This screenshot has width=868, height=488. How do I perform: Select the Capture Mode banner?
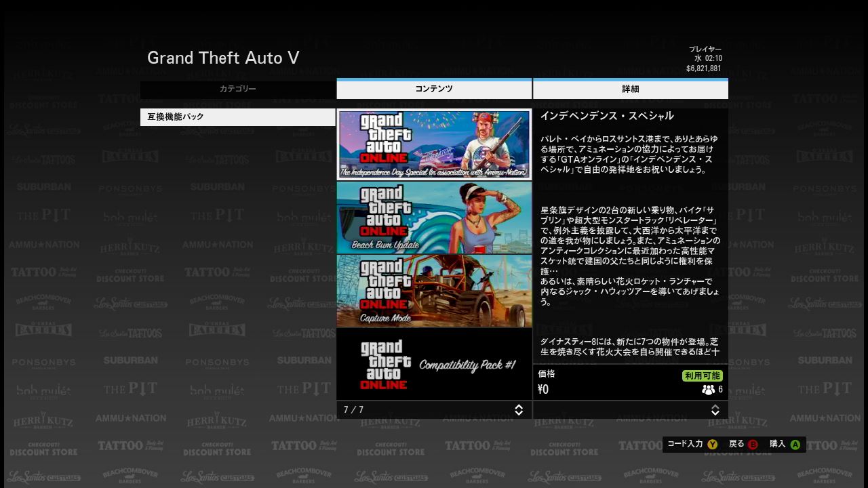point(434,291)
